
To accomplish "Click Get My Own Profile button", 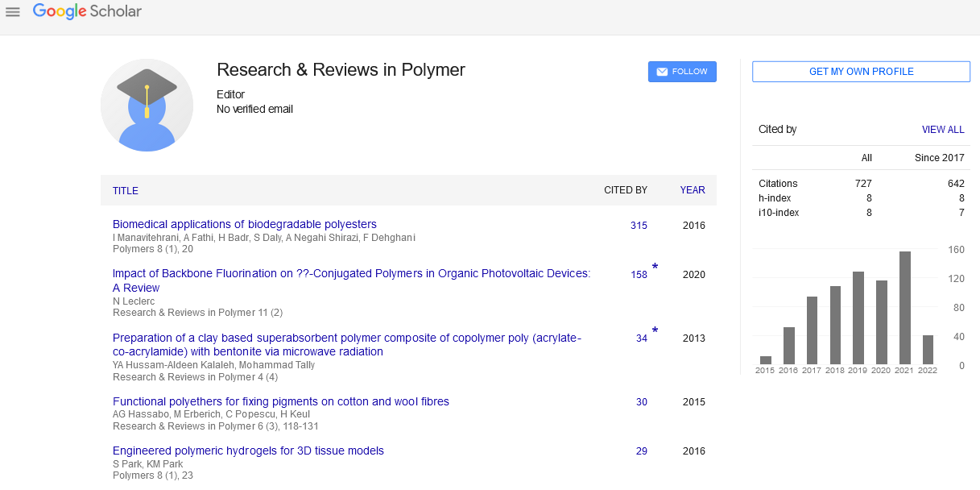I will (x=861, y=72).
